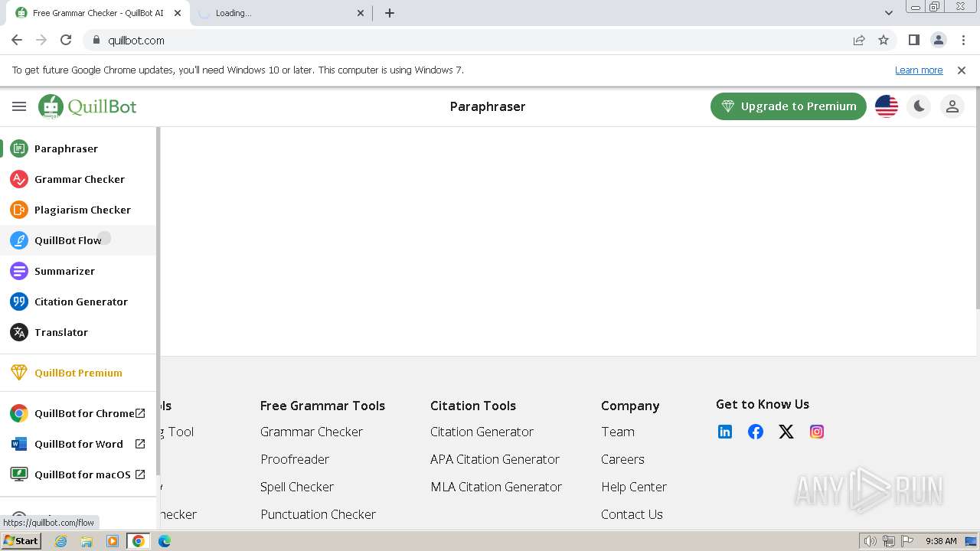Share this page icon in the address bar
The width and height of the screenshot is (980, 551).
(x=859, y=40)
